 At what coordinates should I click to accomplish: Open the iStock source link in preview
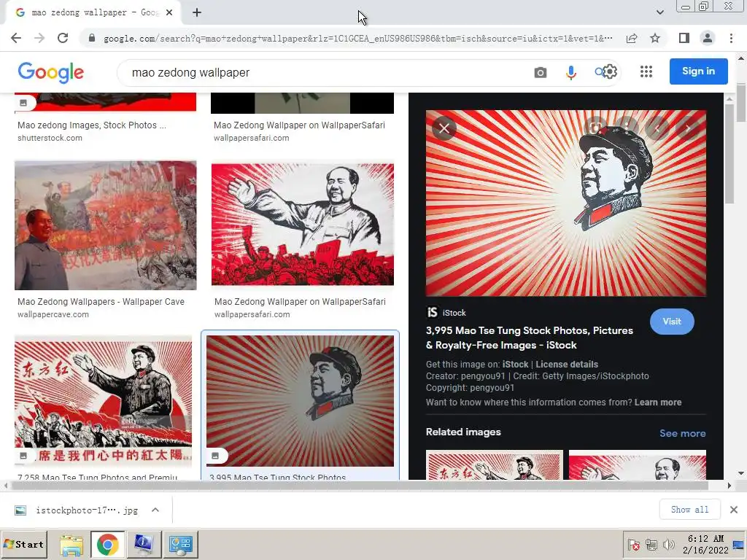click(446, 312)
